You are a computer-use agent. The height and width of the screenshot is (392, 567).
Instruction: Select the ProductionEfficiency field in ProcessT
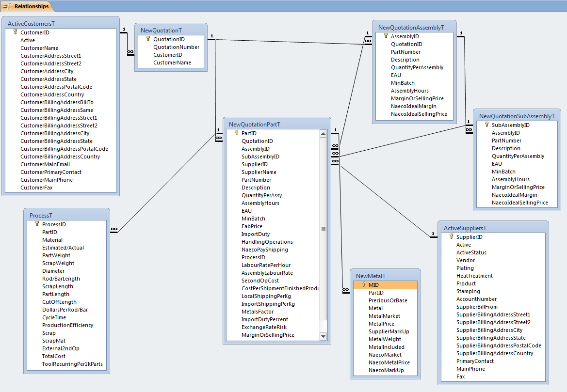67,325
